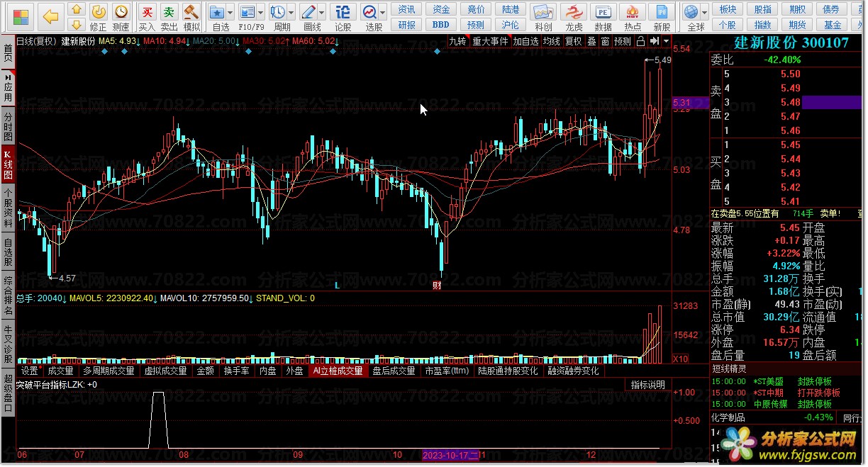This screenshot has height=467, width=868.
Task: Open the 陆股通持股变化 tab
Action: point(508,371)
